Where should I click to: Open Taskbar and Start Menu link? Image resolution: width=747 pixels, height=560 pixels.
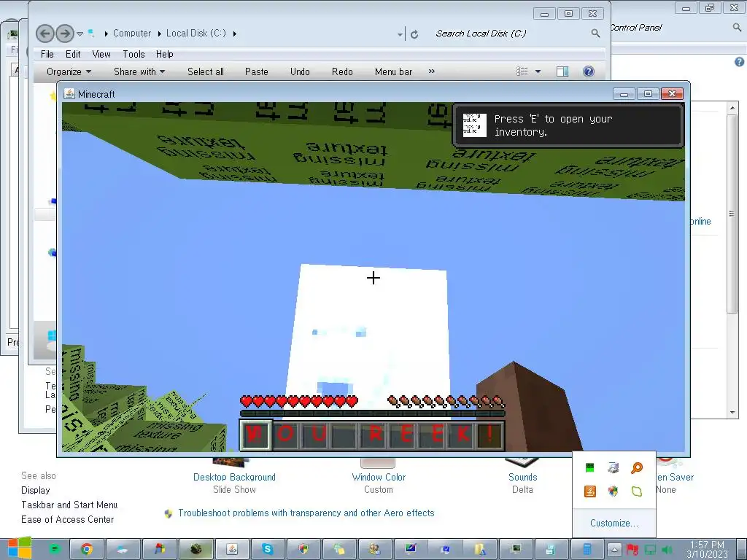[x=69, y=505]
